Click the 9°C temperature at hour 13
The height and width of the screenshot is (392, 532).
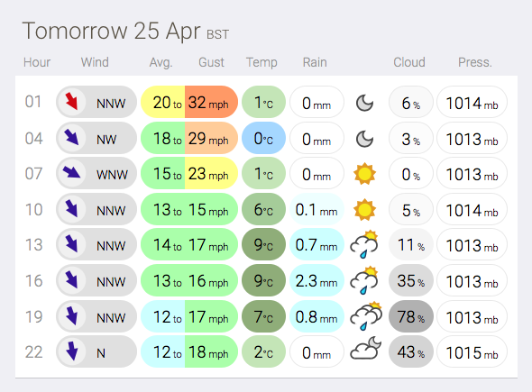pos(263,244)
